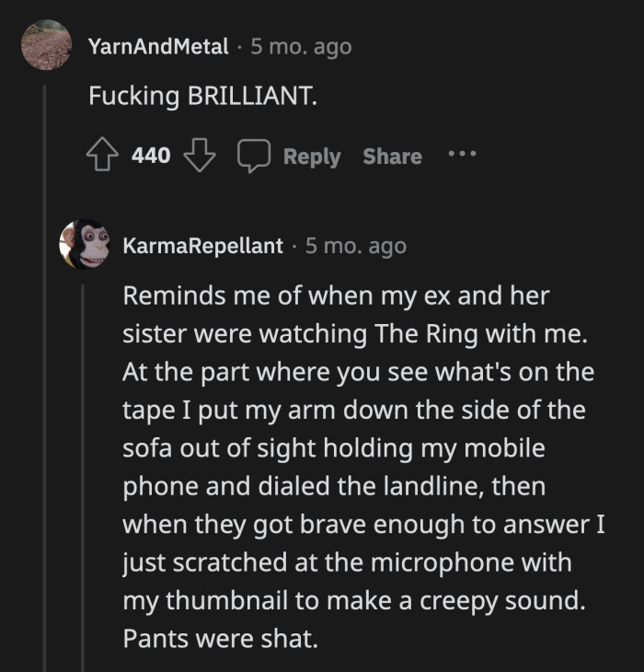This screenshot has width=644, height=672.
Task: Open the three-dot more options menu
Action: pos(460,155)
